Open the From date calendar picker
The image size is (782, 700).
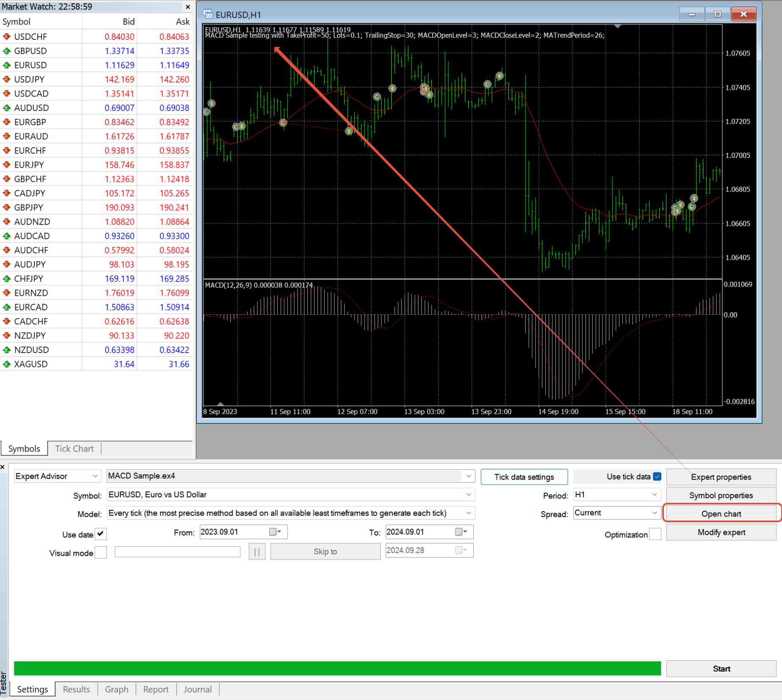pyautogui.click(x=276, y=532)
